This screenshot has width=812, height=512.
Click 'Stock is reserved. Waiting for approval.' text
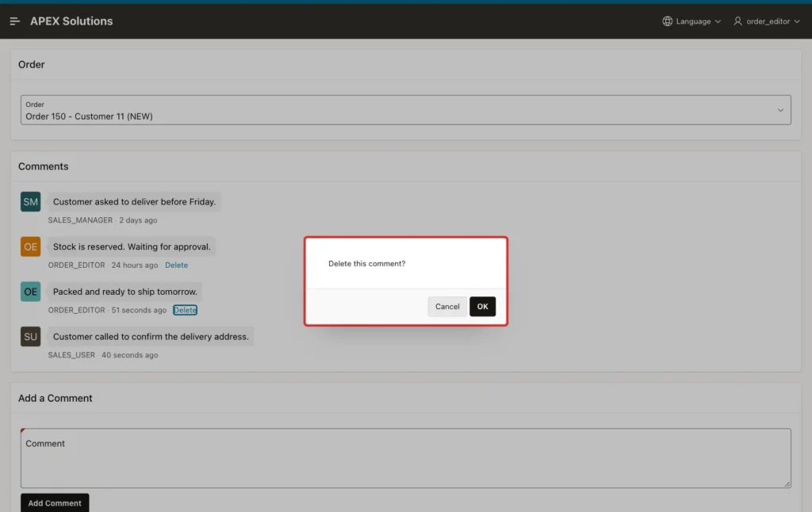click(132, 247)
